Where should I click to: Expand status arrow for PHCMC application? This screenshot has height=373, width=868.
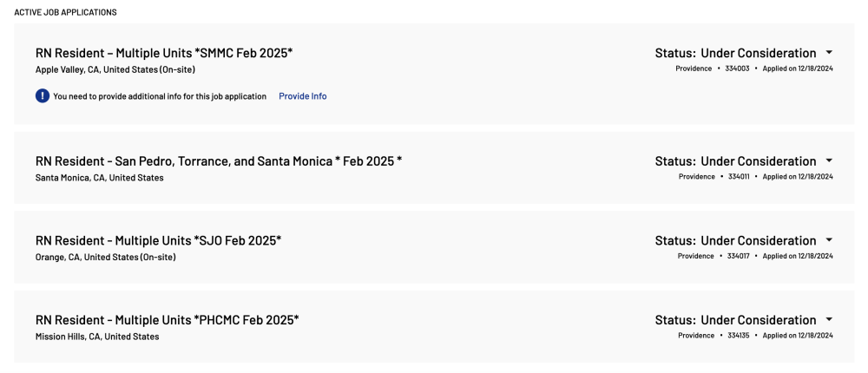(829, 319)
